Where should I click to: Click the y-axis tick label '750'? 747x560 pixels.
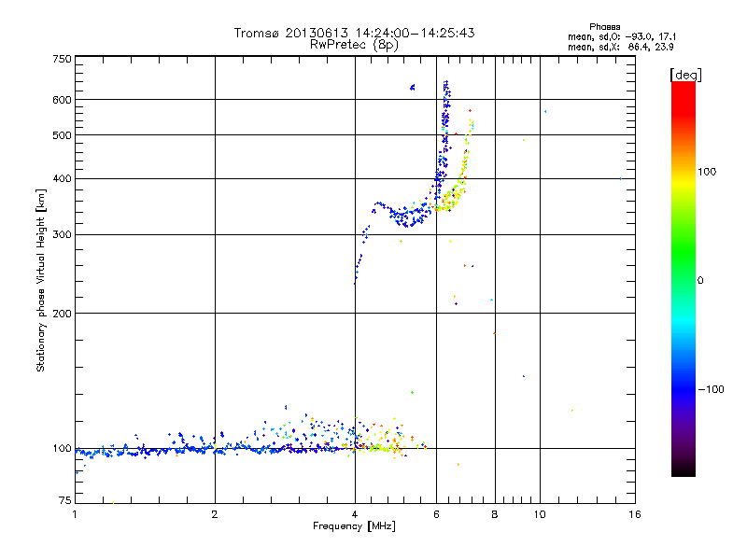coord(62,59)
